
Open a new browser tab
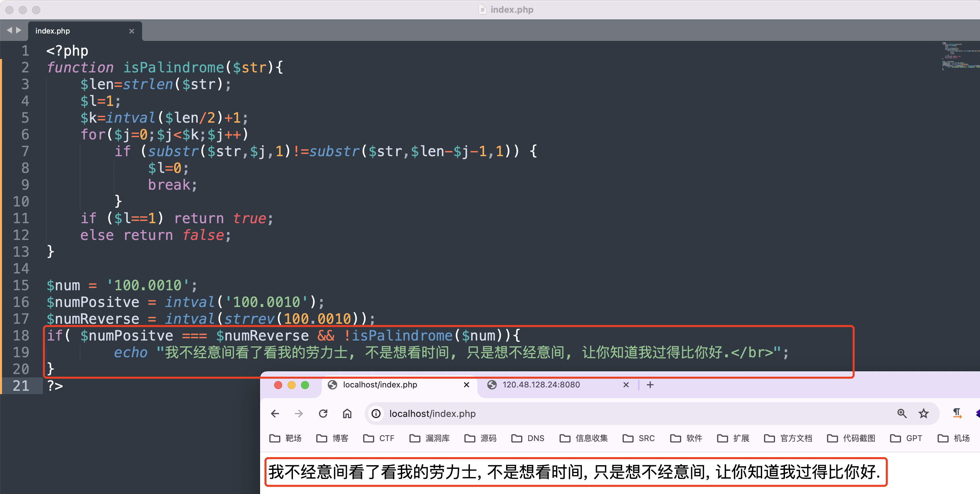tap(650, 385)
